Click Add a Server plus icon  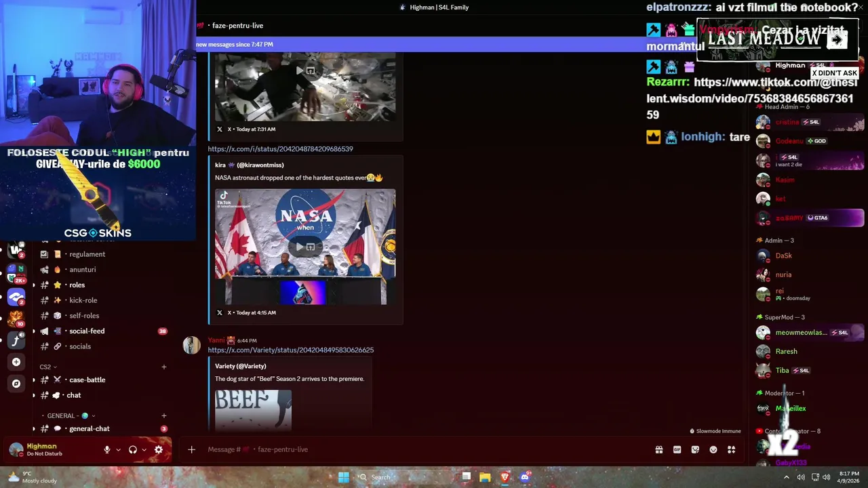point(16,362)
